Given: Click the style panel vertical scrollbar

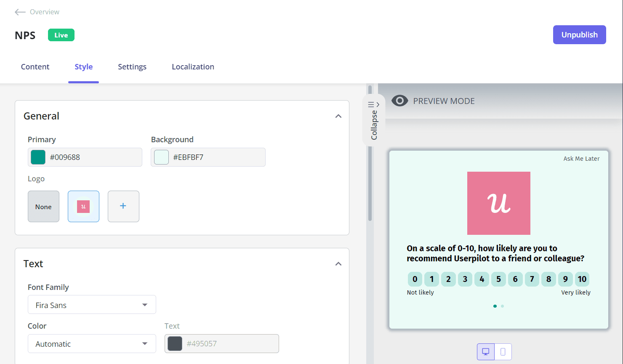Looking at the screenshot, I should [370, 154].
